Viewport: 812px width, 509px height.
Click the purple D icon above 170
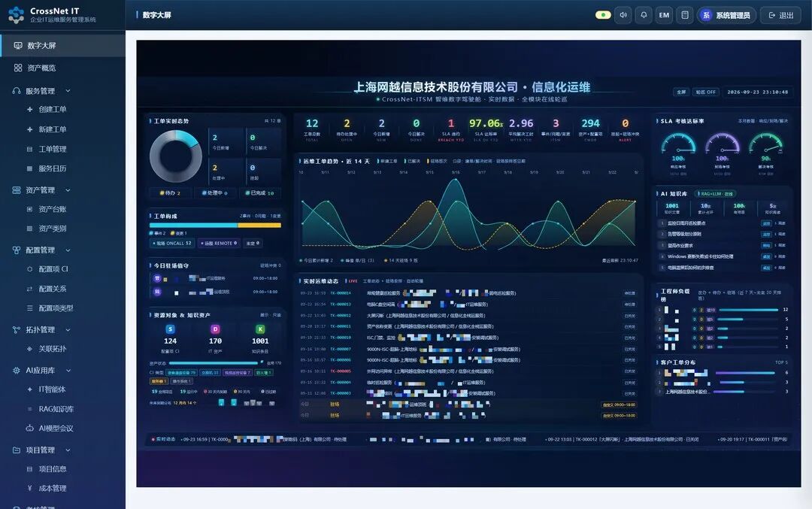[215, 329]
